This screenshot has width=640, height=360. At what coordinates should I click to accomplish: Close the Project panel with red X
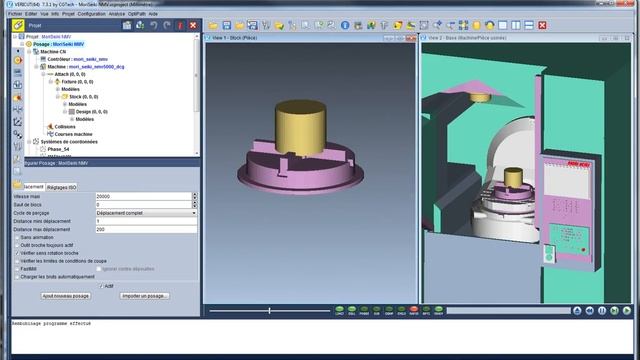point(193,25)
